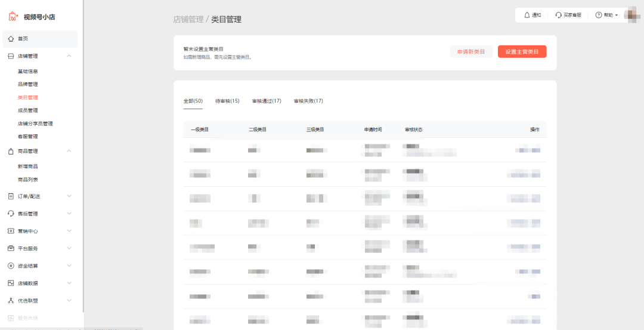Click the 申请时间 column header
The image size is (644, 330).
[x=373, y=129]
